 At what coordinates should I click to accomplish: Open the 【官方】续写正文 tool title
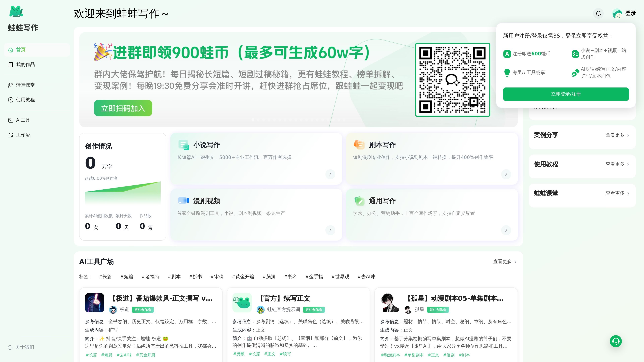tap(284, 298)
